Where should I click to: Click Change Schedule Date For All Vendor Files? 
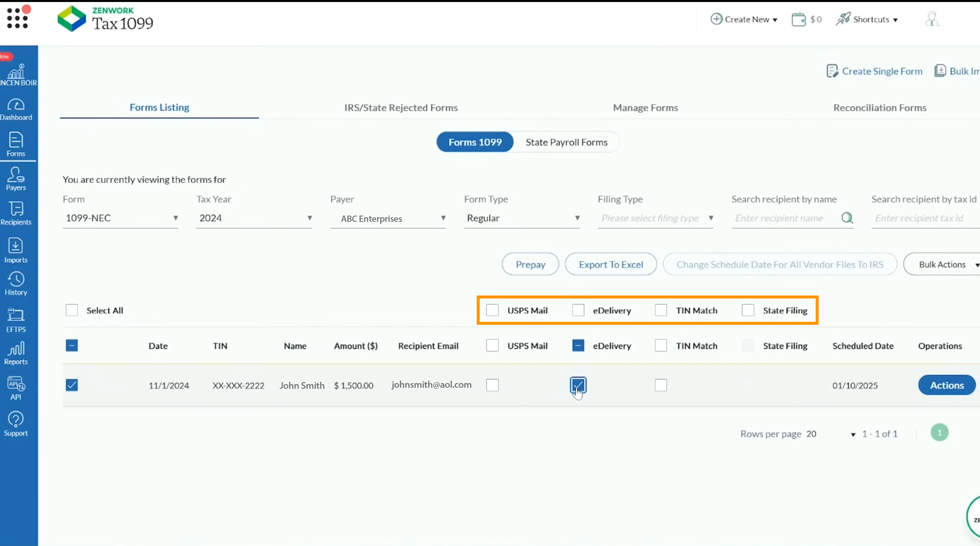click(x=780, y=264)
